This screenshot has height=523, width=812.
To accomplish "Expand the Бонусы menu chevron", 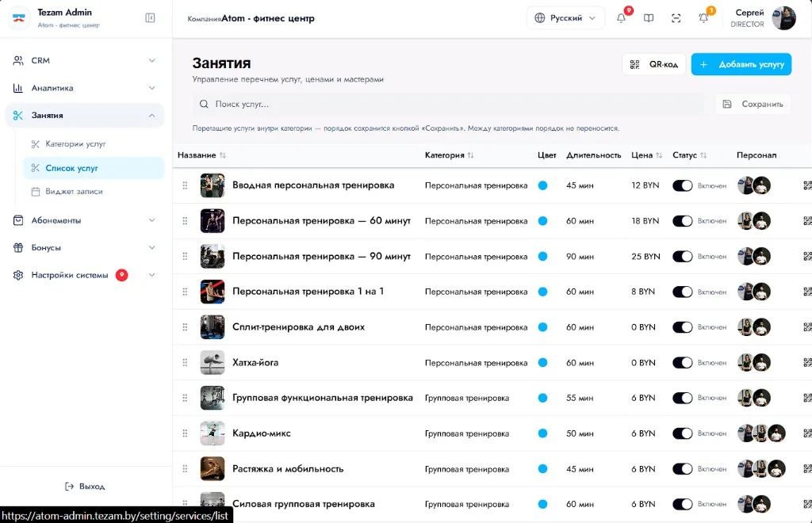I will (x=151, y=248).
